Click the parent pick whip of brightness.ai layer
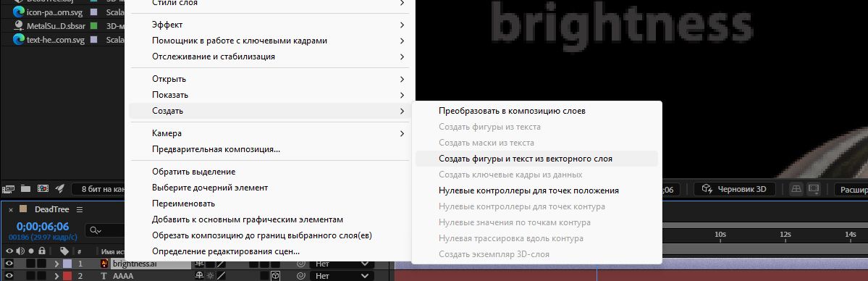 (x=302, y=264)
